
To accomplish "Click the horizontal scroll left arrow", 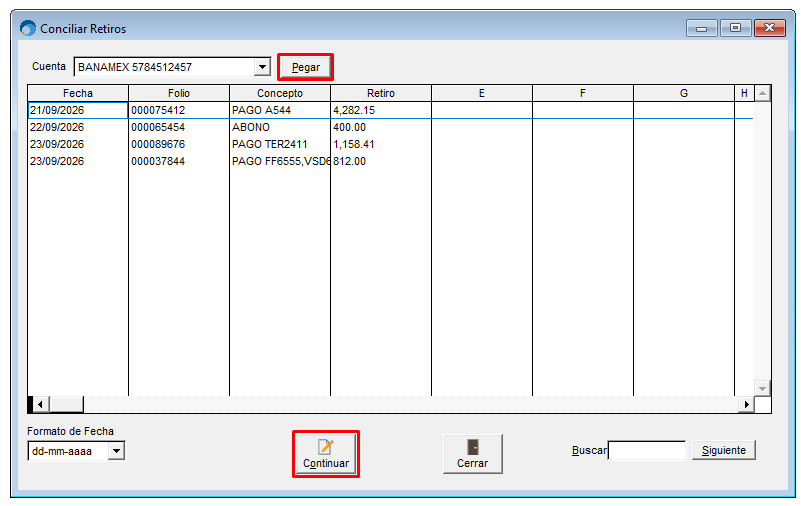I will click(x=41, y=404).
